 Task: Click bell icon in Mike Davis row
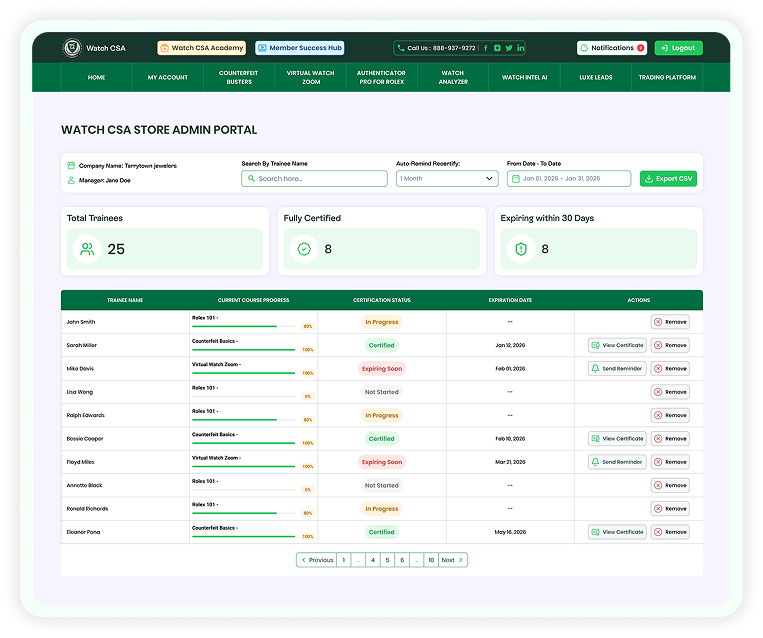point(596,368)
